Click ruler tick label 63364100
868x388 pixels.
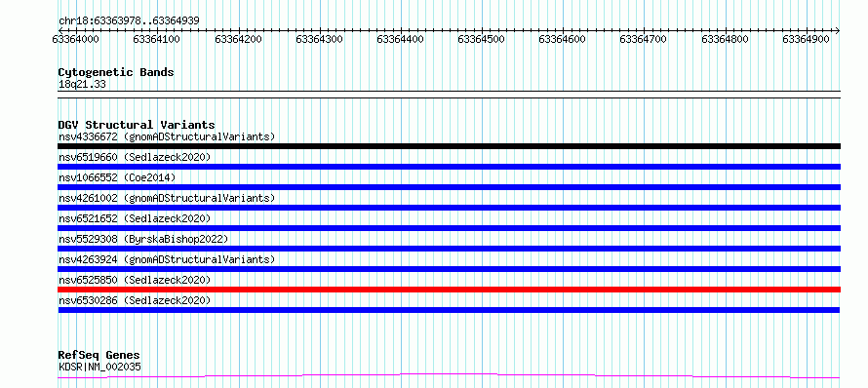(157, 39)
